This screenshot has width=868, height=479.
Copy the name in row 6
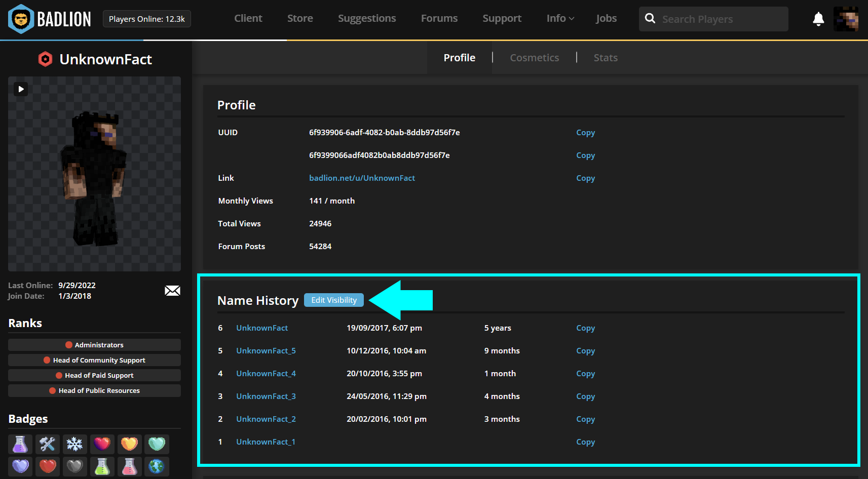585,328
